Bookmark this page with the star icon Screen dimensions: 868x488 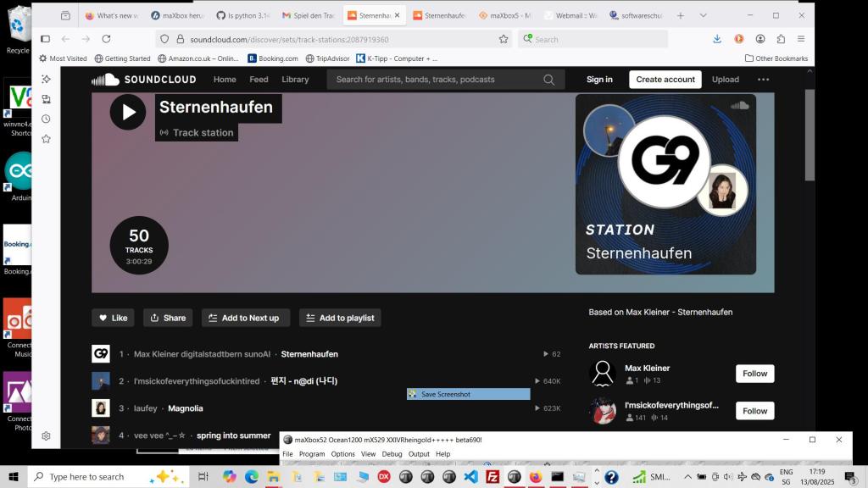coord(504,39)
